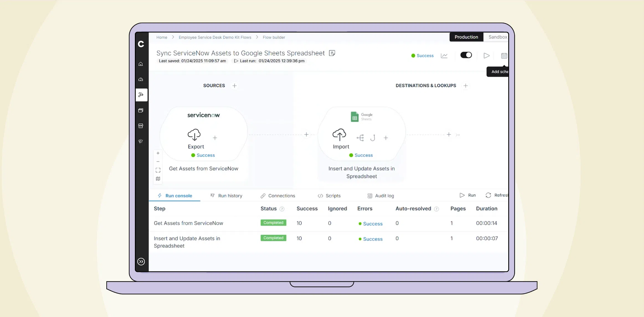Click the Status column help icon
This screenshot has height=317, width=644.
point(282,209)
